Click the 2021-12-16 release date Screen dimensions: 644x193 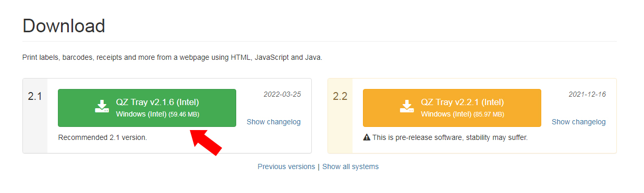tap(587, 95)
